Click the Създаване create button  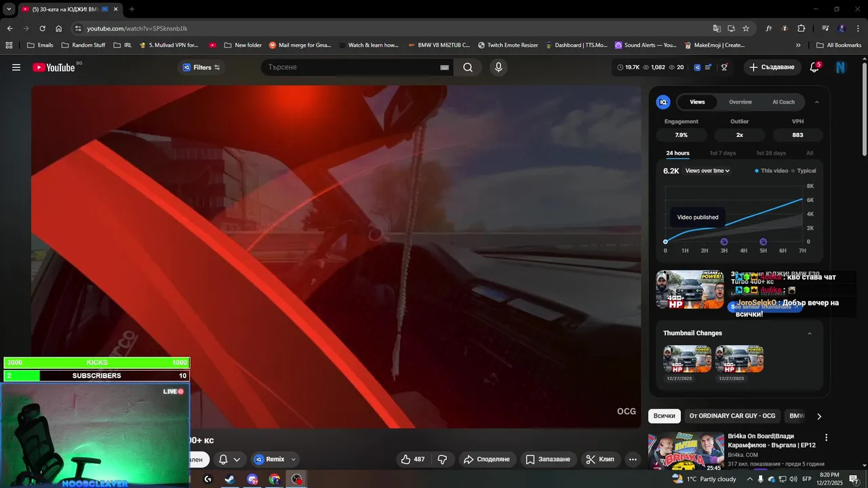[x=772, y=67]
